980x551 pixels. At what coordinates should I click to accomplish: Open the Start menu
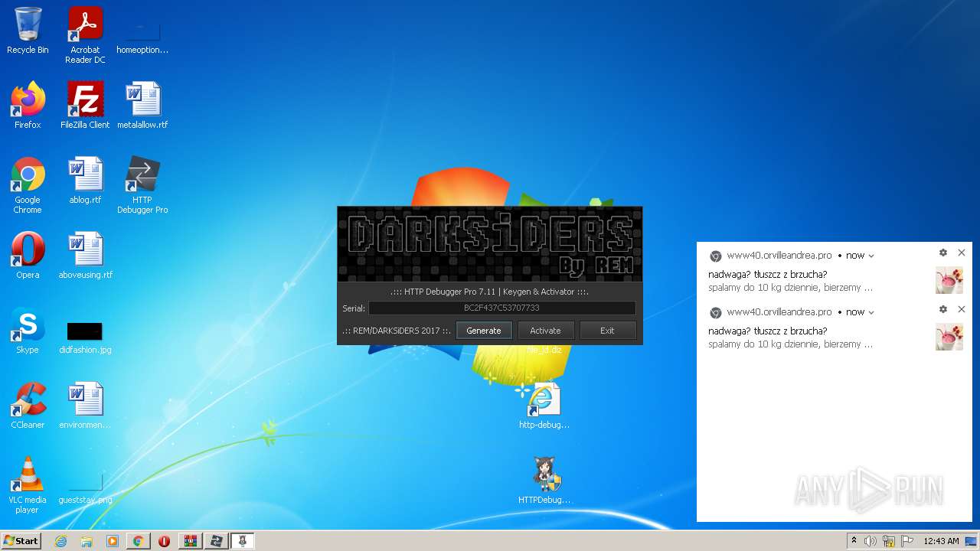(x=21, y=541)
